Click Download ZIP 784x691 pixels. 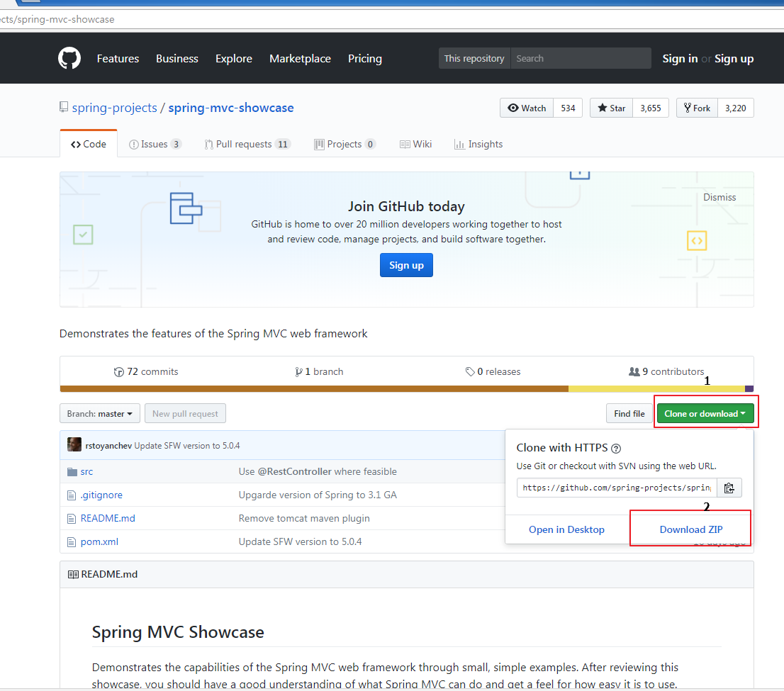691,529
